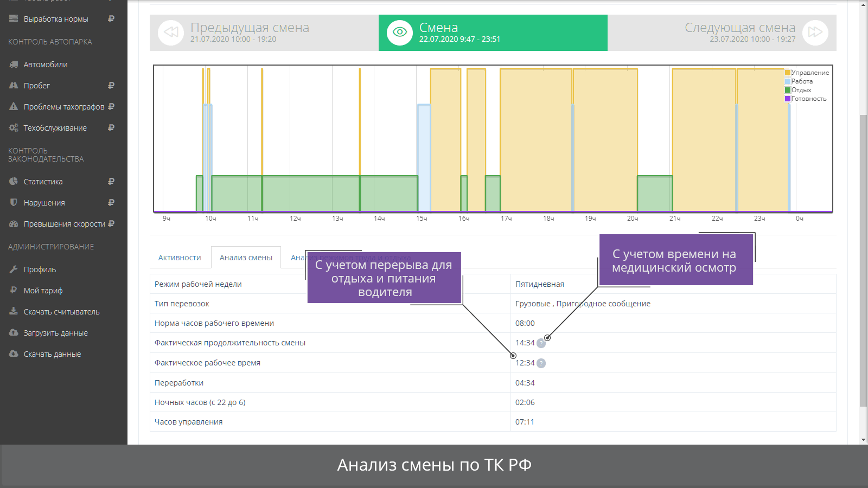Click the eye icon on current shift
Screen dimensions: 868x488
pyautogui.click(x=400, y=32)
